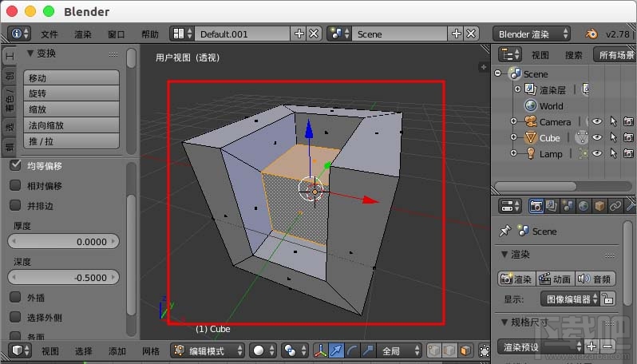Open the viewport shading dropdown

[x=263, y=350]
